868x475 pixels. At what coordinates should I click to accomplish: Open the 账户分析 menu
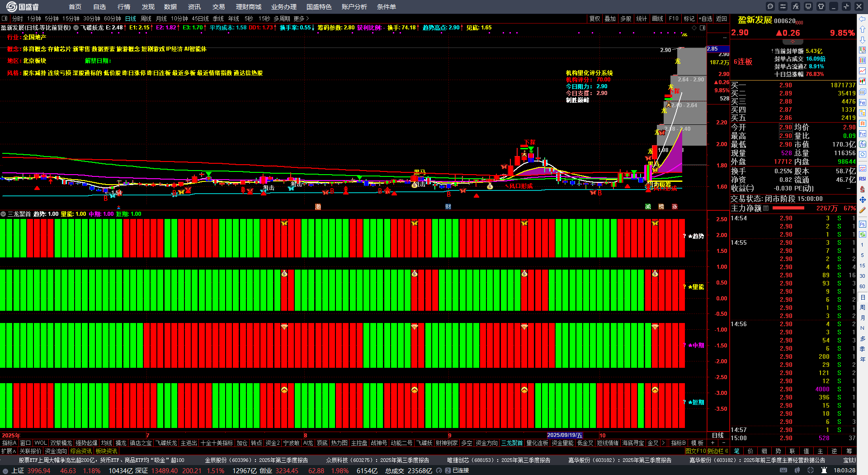pyautogui.click(x=354, y=7)
